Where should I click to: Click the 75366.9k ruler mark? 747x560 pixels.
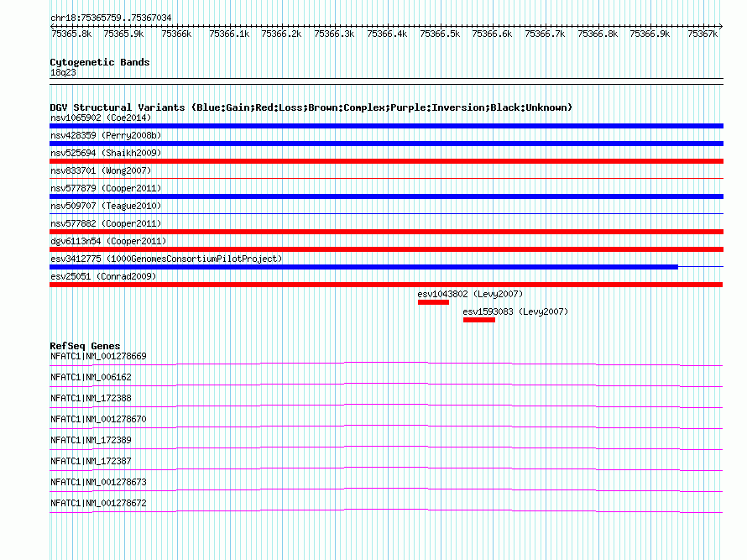point(650,34)
